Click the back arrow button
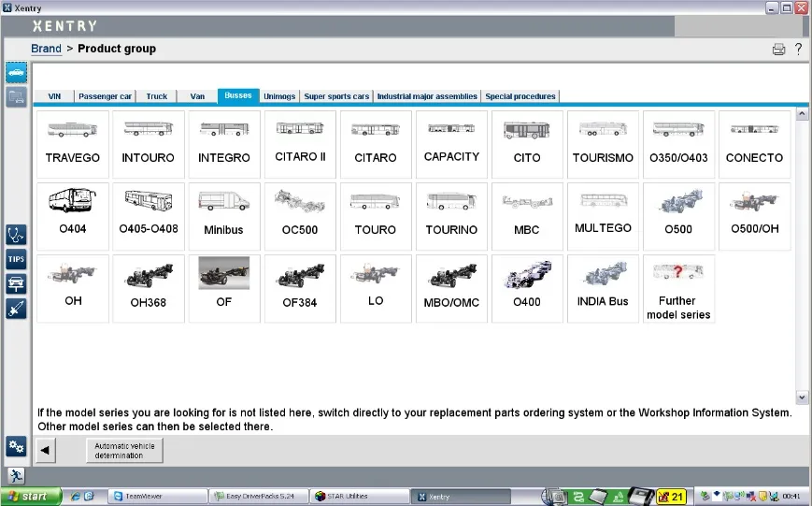 [45, 450]
